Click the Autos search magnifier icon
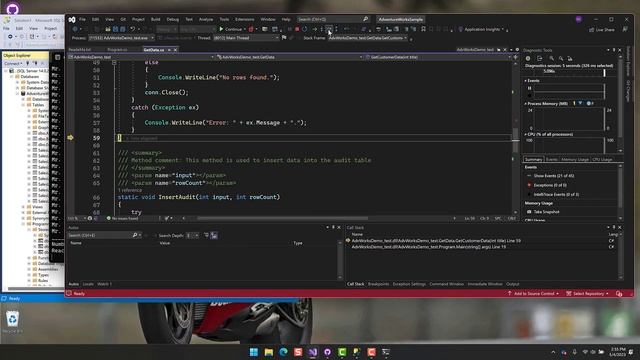 coord(135,236)
